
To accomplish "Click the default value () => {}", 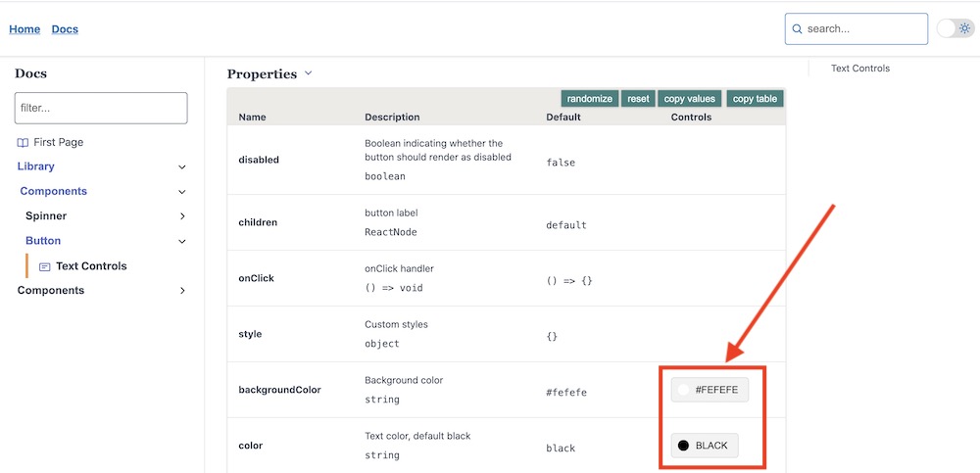I will (568, 281).
